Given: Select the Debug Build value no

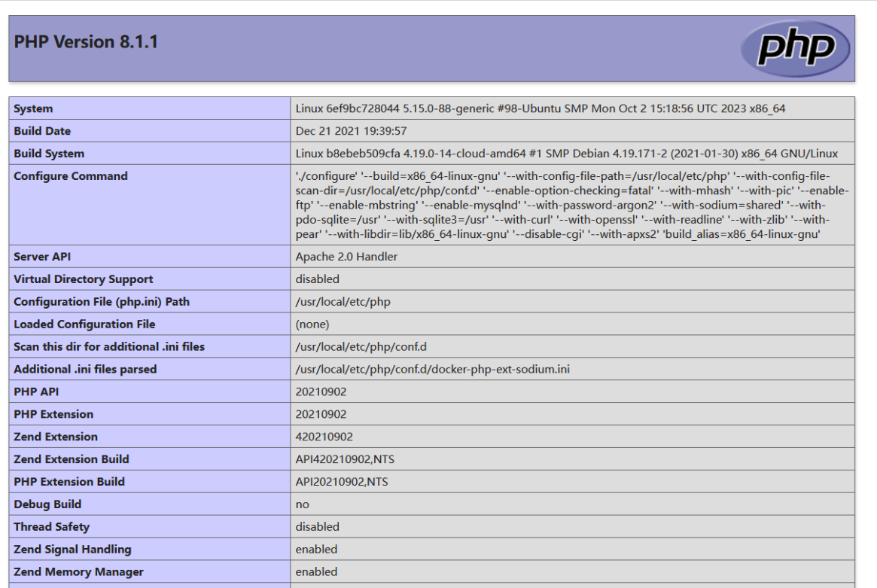Looking at the screenshot, I should 303,504.
